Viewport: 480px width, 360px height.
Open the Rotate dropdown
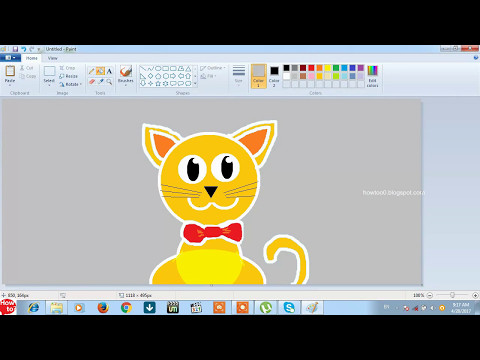(x=70, y=84)
